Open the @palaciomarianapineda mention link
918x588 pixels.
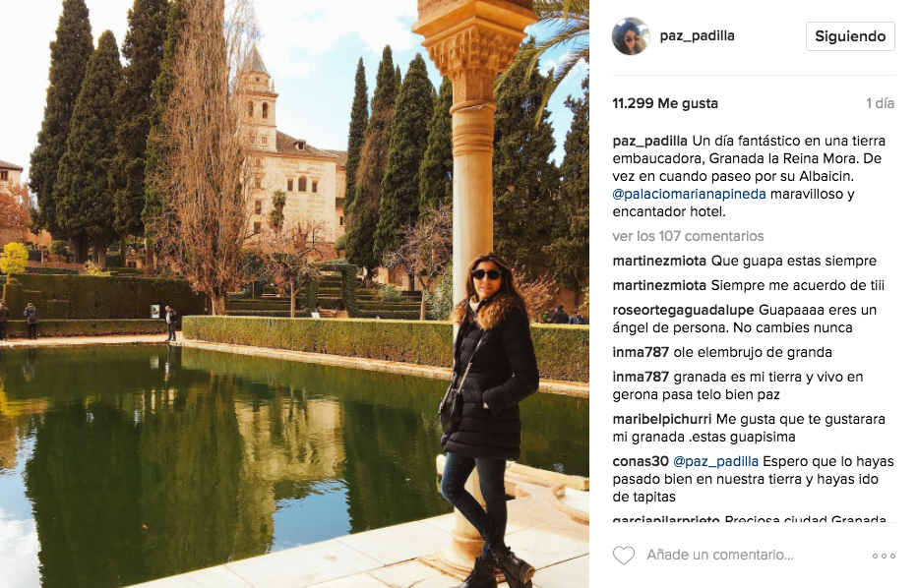click(x=689, y=195)
